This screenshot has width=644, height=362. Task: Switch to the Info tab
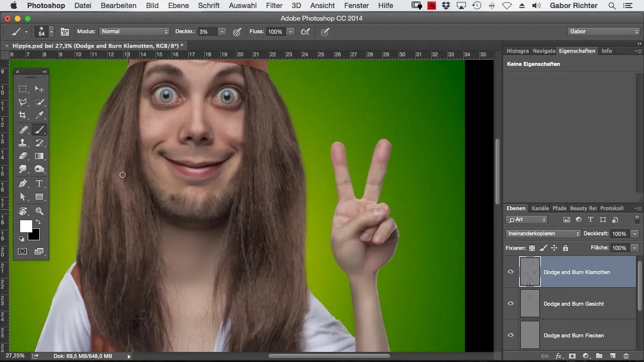tap(607, 51)
